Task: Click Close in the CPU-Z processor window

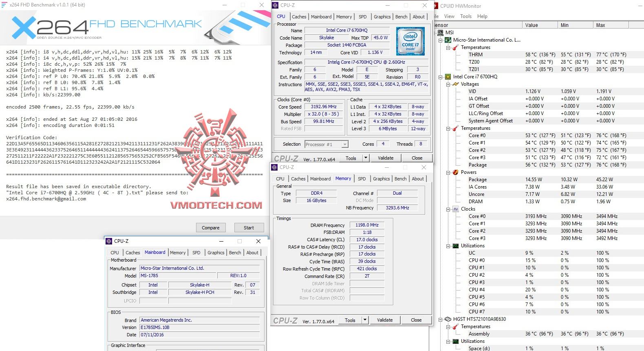Action: click(x=417, y=158)
